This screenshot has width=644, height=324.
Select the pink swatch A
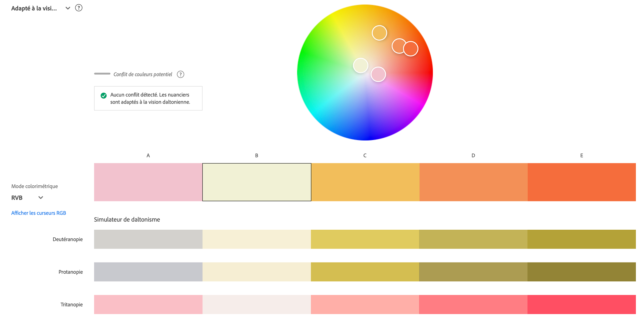(148, 182)
